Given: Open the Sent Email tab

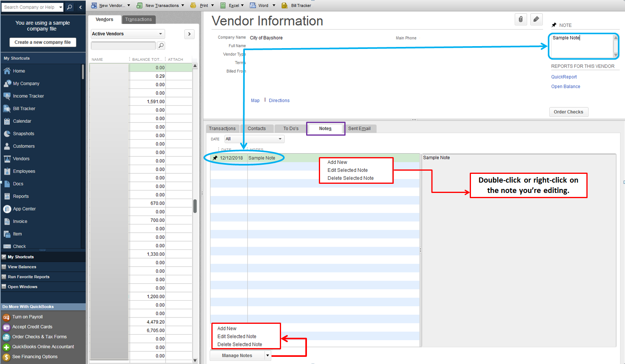Looking at the screenshot, I should tap(359, 128).
